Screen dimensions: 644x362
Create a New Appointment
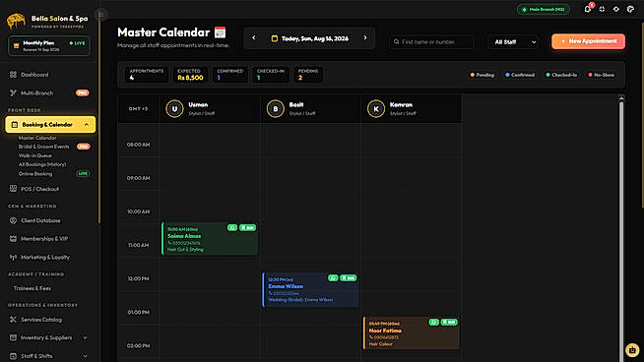click(x=588, y=41)
